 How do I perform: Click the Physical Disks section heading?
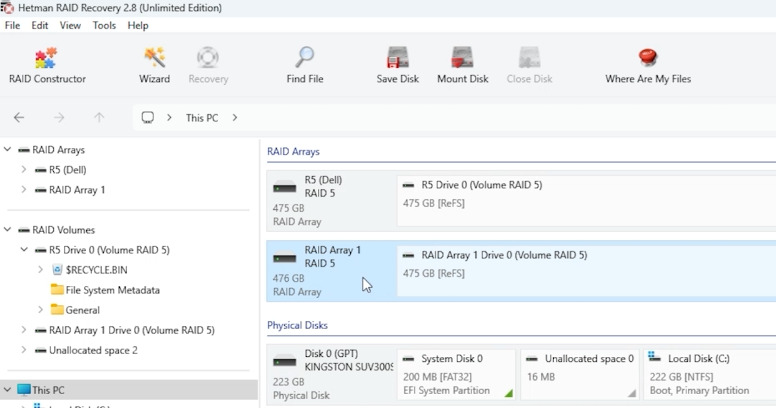coord(297,325)
